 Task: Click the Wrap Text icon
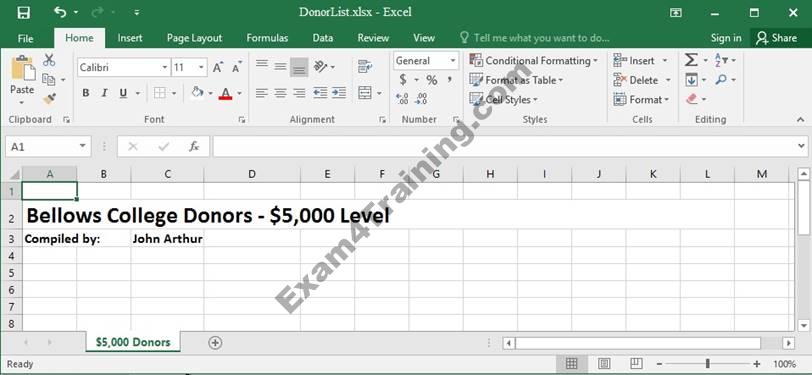point(365,66)
